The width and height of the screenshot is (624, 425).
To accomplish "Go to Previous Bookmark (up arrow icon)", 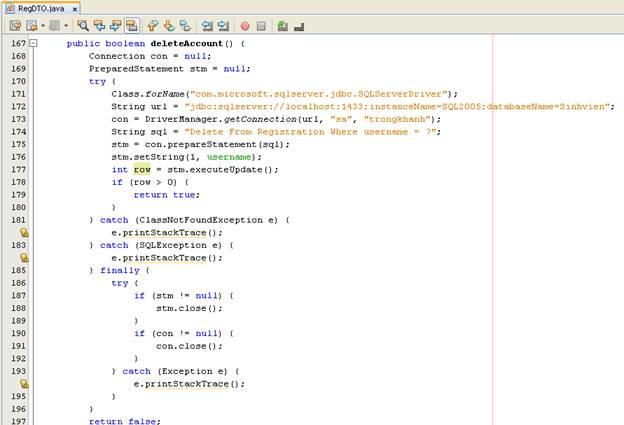I will (x=152, y=26).
